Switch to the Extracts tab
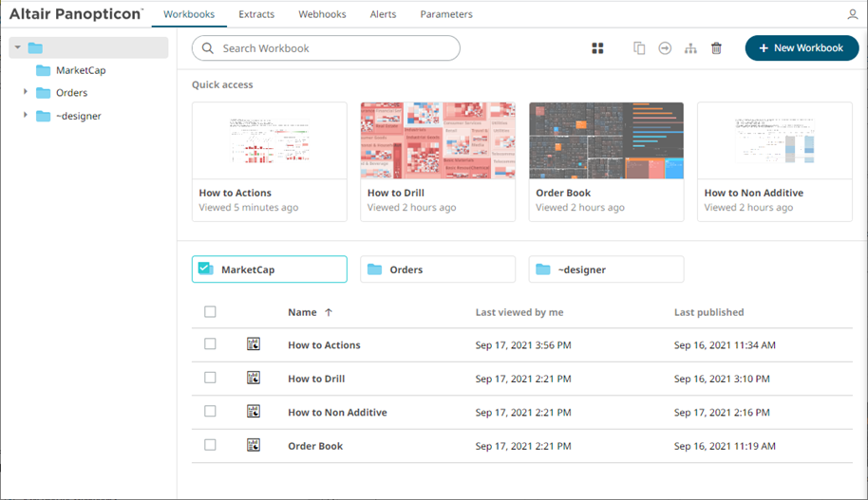This screenshot has height=500, width=868. click(256, 15)
